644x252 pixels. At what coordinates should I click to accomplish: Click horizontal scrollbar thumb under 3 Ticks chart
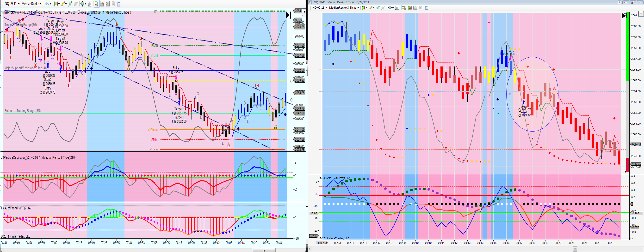(x=575, y=249)
